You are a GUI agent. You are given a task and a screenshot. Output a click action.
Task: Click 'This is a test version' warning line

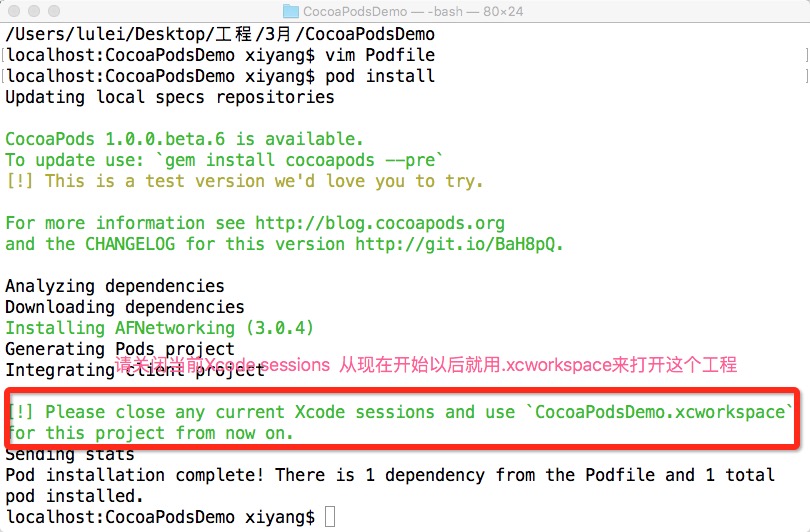[244, 181]
